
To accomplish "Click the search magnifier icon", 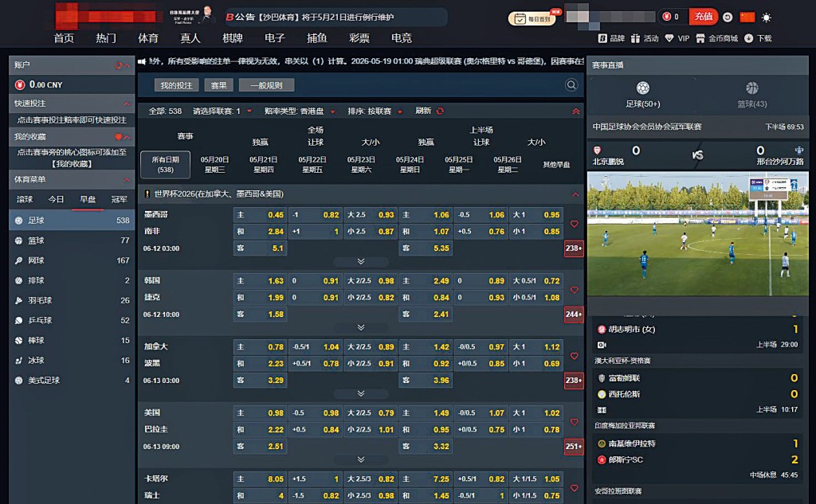I will (x=571, y=84).
